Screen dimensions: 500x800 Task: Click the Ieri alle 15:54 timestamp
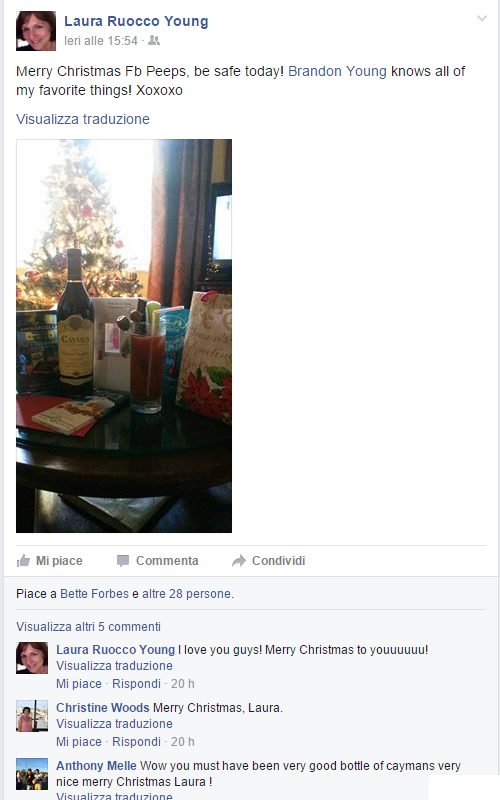(101, 41)
